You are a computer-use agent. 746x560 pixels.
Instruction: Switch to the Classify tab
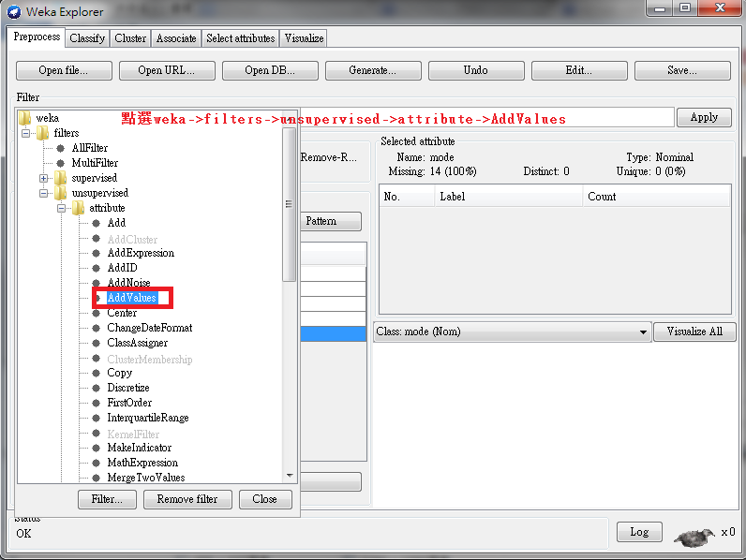(87, 38)
